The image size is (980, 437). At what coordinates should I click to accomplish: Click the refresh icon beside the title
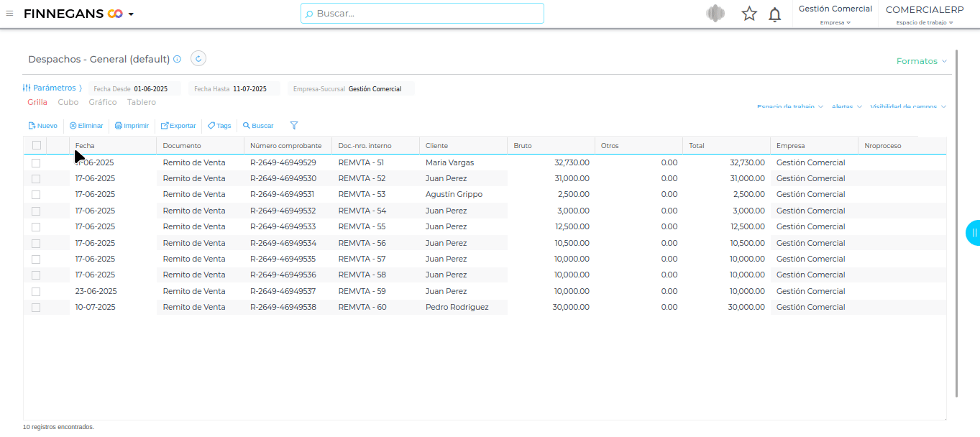pos(198,59)
